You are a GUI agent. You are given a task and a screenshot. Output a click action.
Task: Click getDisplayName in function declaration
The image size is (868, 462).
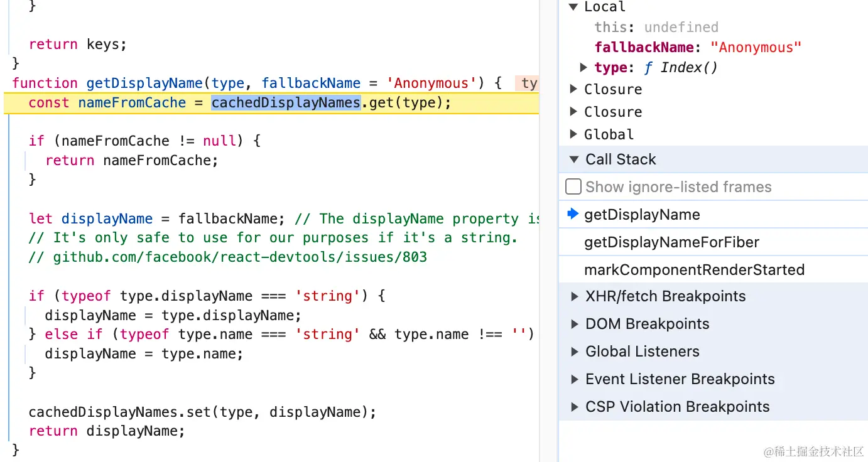tap(144, 83)
